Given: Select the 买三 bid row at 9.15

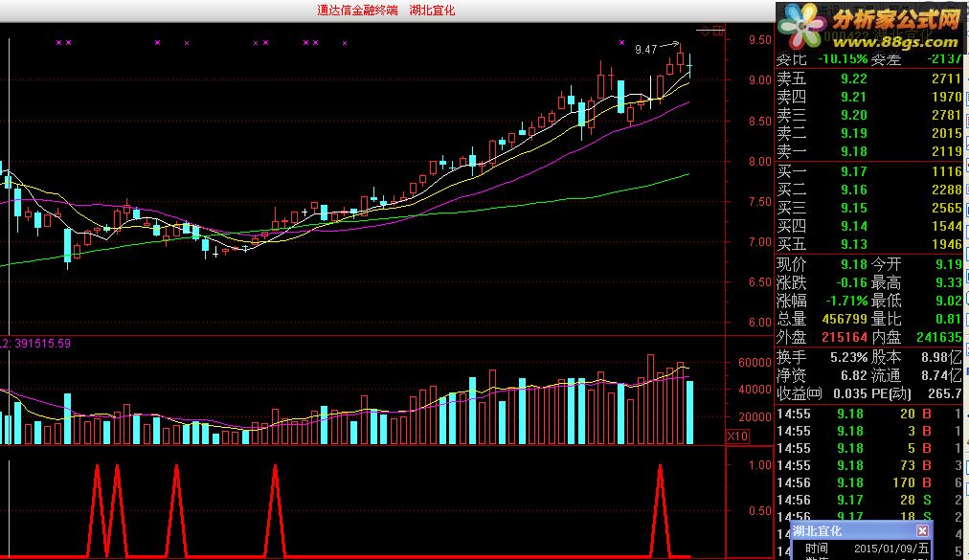Looking at the screenshot, I should (x=868, y=209).
